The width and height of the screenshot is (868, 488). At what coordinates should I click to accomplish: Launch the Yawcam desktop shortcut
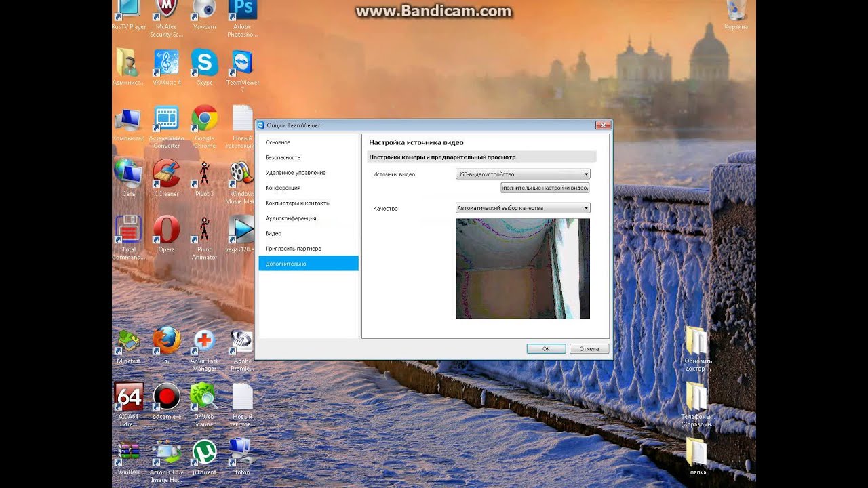[x=204, y=15]
